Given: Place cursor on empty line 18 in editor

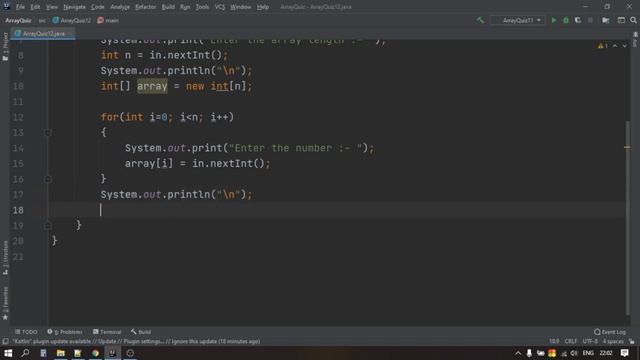Looking at the screenshot, I should 337,210.
